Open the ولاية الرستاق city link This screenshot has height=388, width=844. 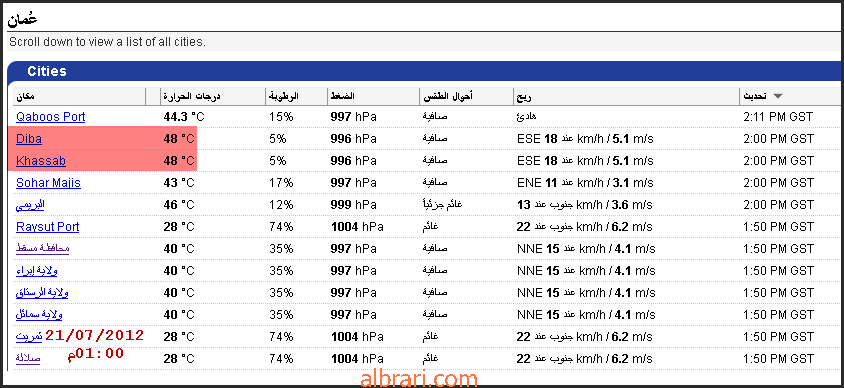[x=42, y=292]
